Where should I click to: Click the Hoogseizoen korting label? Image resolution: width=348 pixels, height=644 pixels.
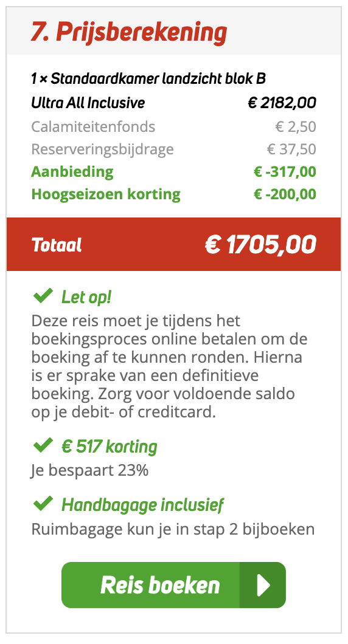tap(106, 194)
